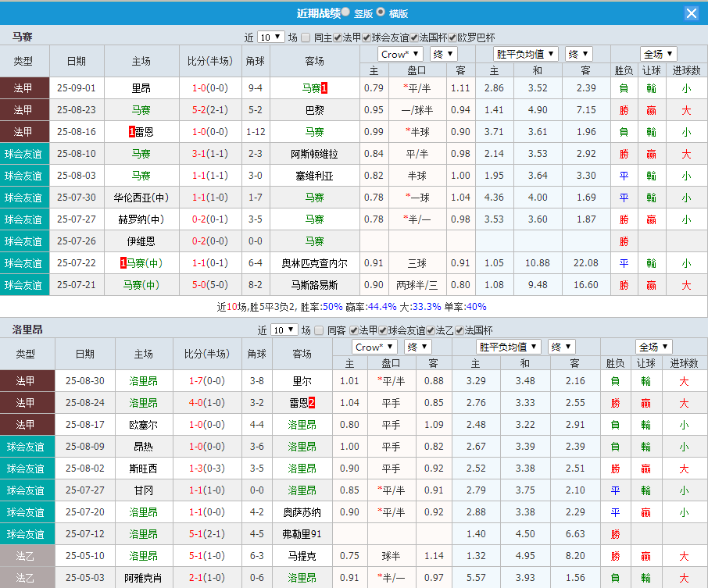Click the 里尔 away team link
708x588 pixels.
coord(302,381)
